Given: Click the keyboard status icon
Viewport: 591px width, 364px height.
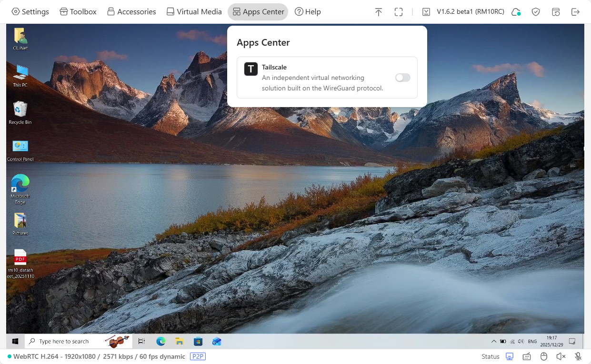Looking at the screenshot, I should pos(527,356).
